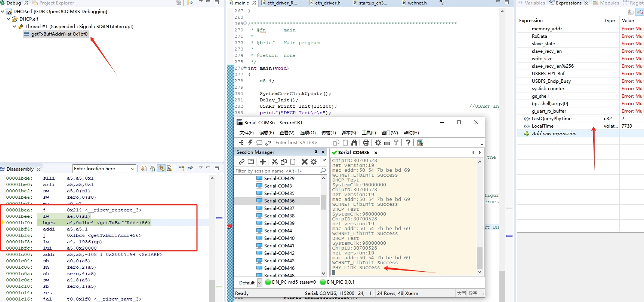Click the DN_PC md5 state=0 button

[290, 282]
